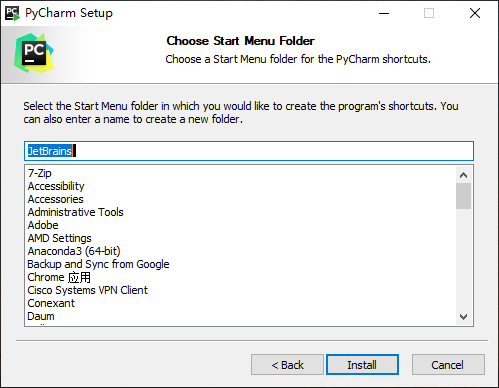Click the large PyCharm PC logo
The width and height of the screenshot is (499, 388).
click(34, 53)
